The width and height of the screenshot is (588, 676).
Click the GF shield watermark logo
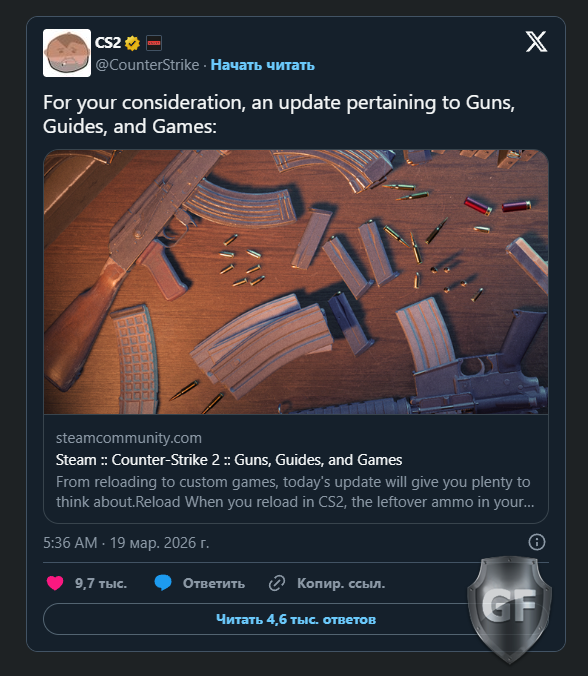pyautogui.click(x=509, y=607)
